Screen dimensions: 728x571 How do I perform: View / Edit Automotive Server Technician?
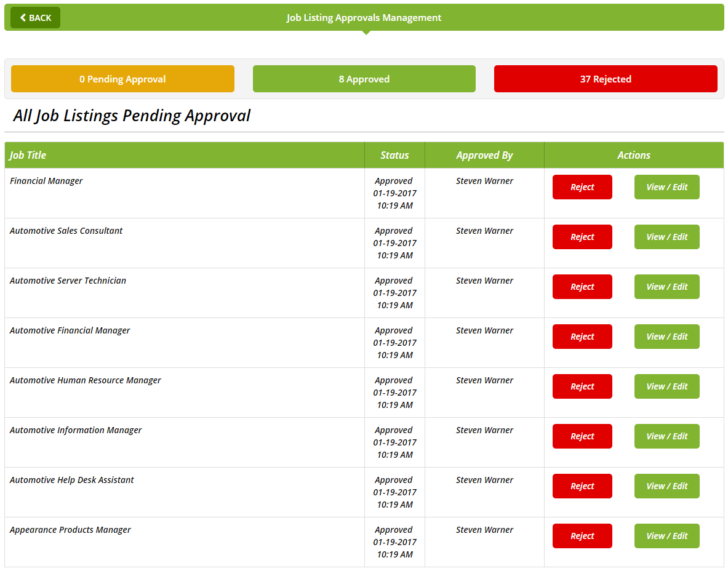coord(666,287)
